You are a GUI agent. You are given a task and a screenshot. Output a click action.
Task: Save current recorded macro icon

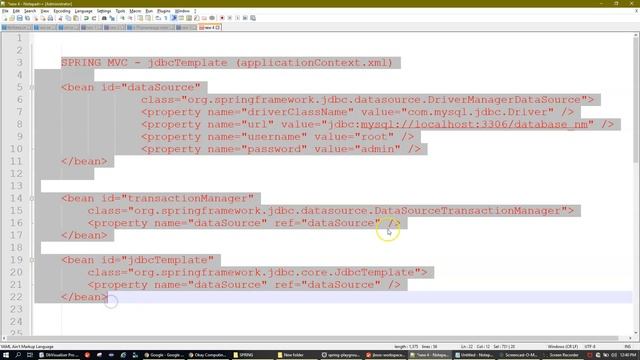click(x=253, y=18)
